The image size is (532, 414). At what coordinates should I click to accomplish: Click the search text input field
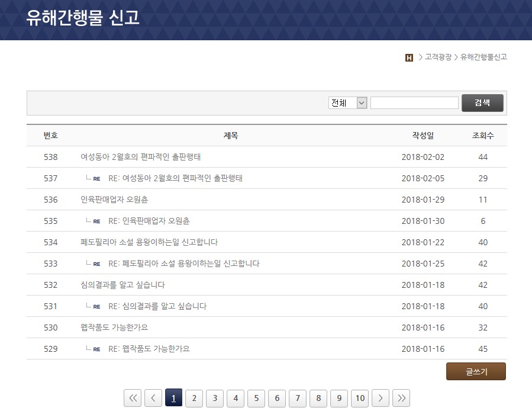point(414,103)
